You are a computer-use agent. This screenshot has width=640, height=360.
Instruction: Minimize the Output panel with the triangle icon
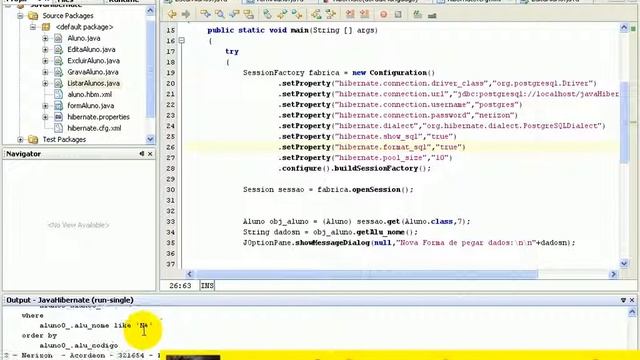[623, 300]
